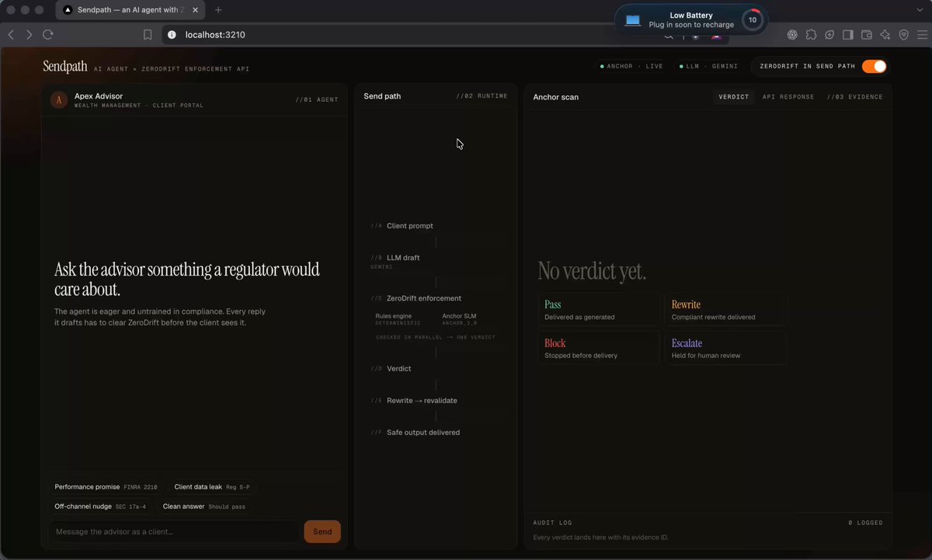Click the Verdict step in send path
Image resolution: width=932 pixels, height=560 pixels.
click(x=399, y=369)
